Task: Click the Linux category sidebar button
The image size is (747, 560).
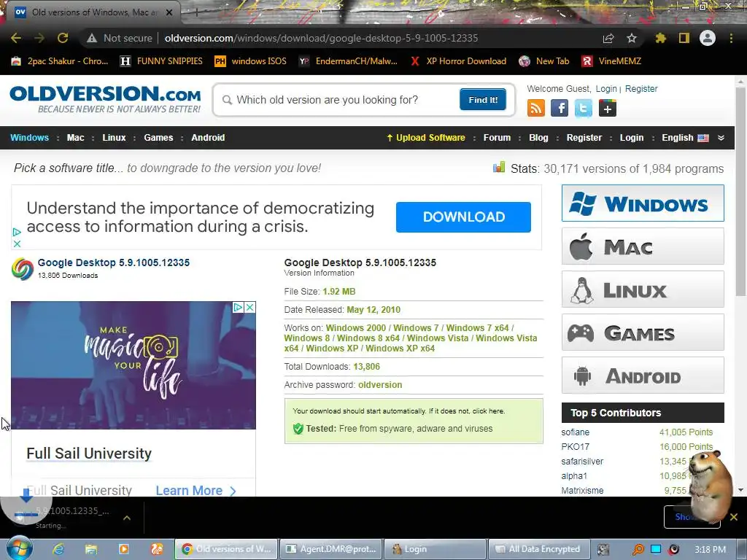Action: pos(643,289)
